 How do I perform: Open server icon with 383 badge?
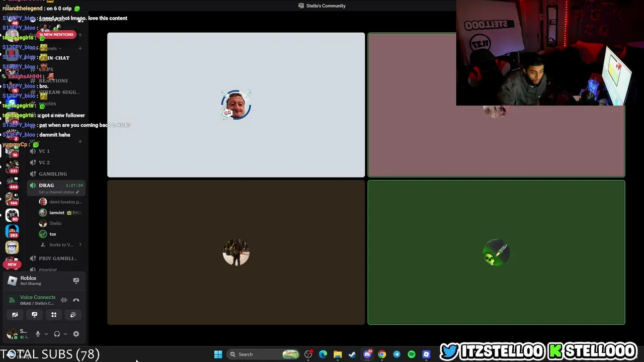click(x=12, y=231)
